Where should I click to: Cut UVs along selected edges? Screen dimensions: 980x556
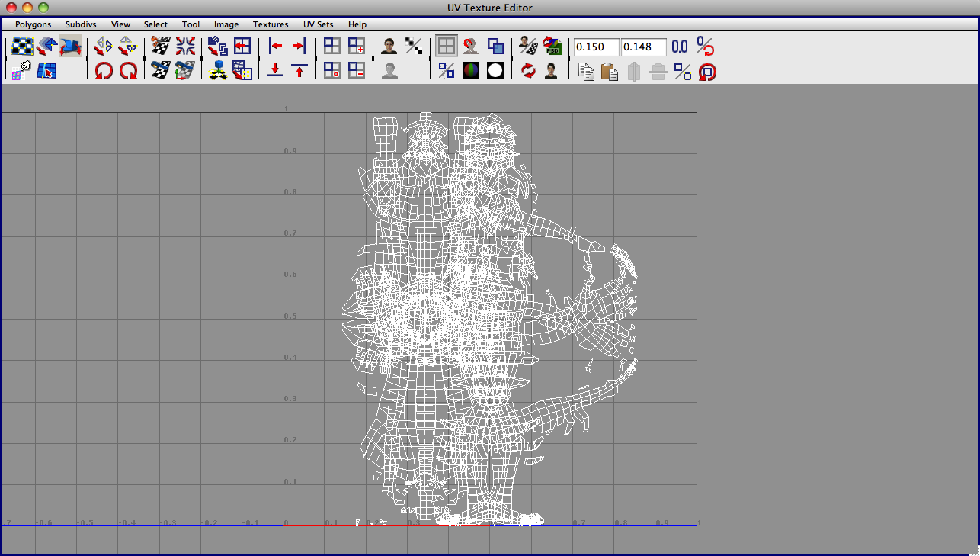click(x=159, y=46)
